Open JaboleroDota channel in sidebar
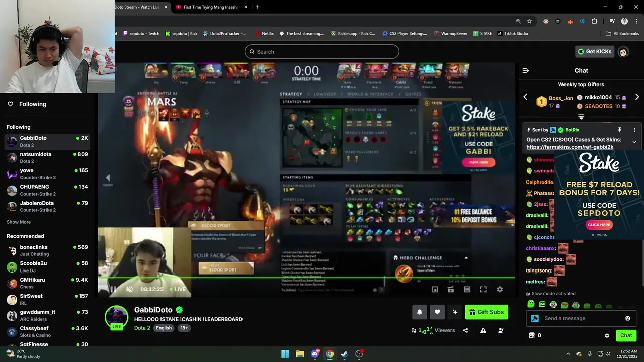The width and height of the screenshot is (644, 362). tap(47, 206)
